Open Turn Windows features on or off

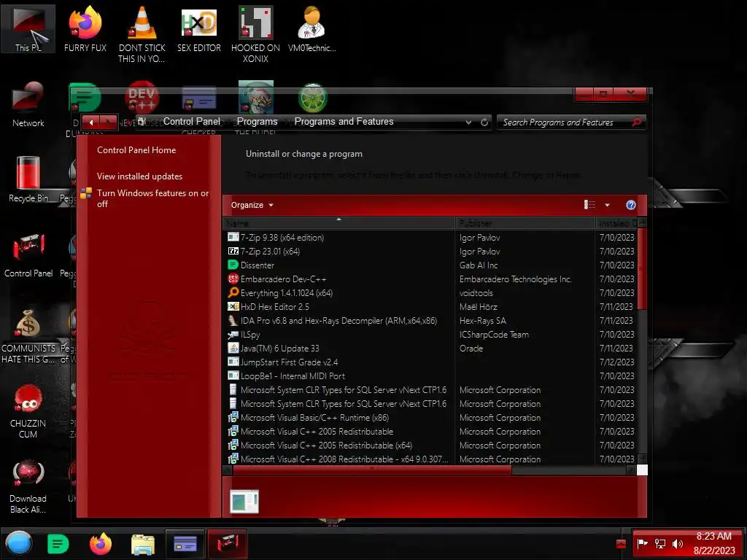point(152,198)
